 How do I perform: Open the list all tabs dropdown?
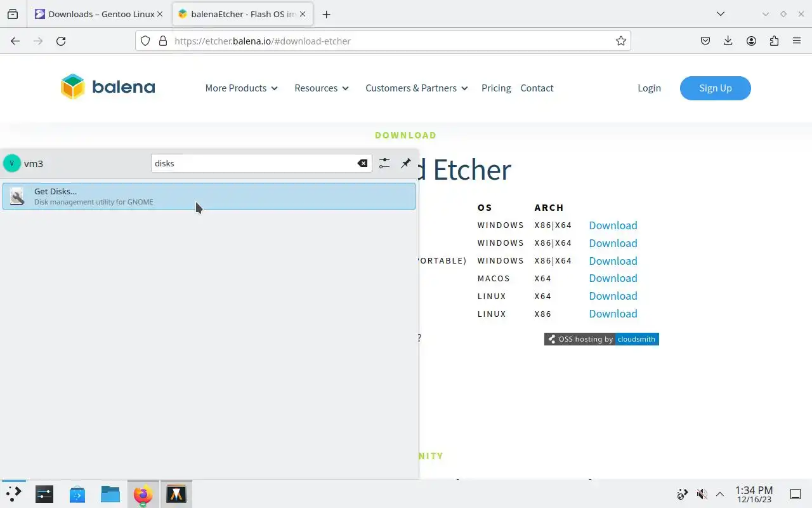point(720,14)
